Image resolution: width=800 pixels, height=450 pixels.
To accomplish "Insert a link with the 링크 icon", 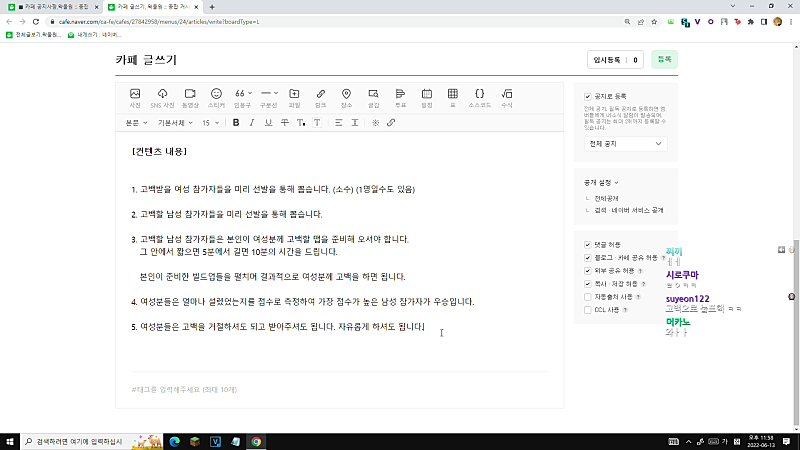I will point(320,98).
